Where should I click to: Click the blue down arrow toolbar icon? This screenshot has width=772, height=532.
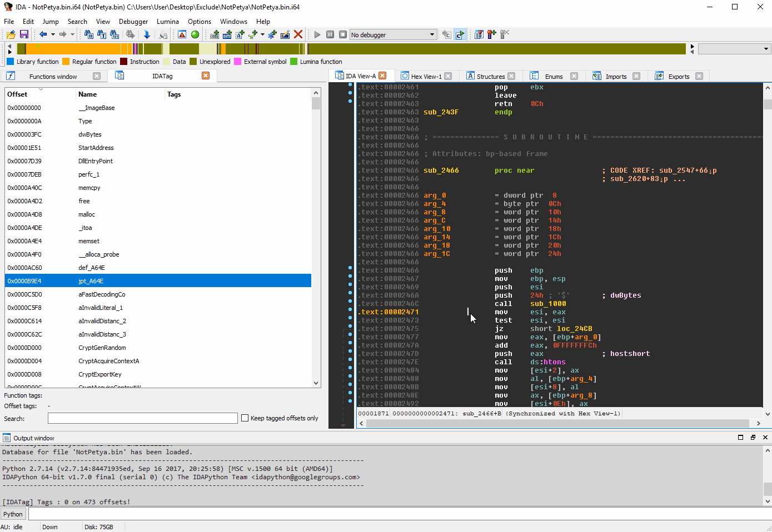click(x=147, y=34)
